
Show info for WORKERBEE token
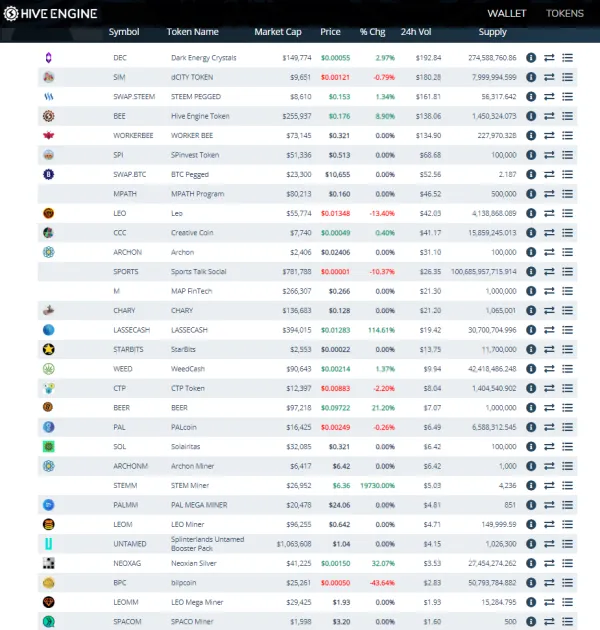click(531, 135)
